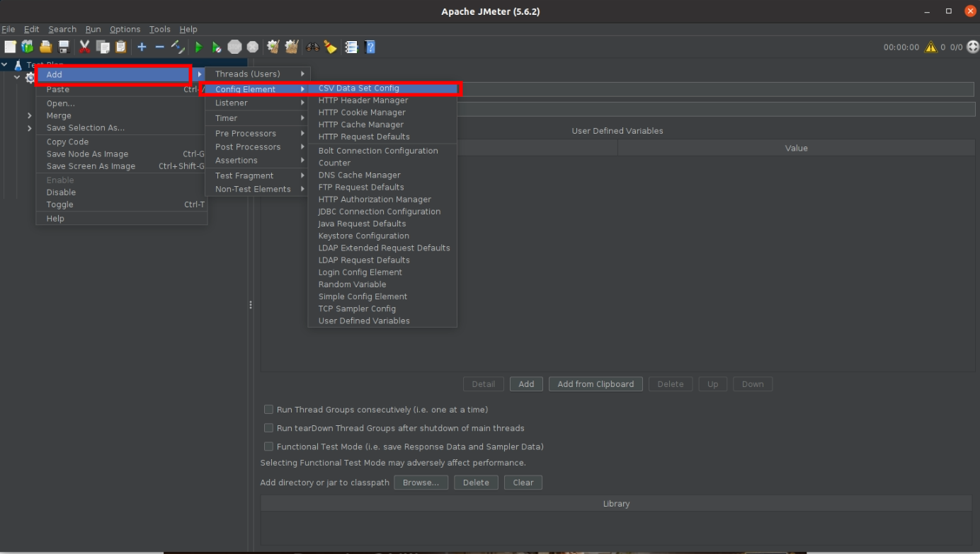Click the Help question mark toolbar icon
The image size is (980, 554).
coord(370,47)
